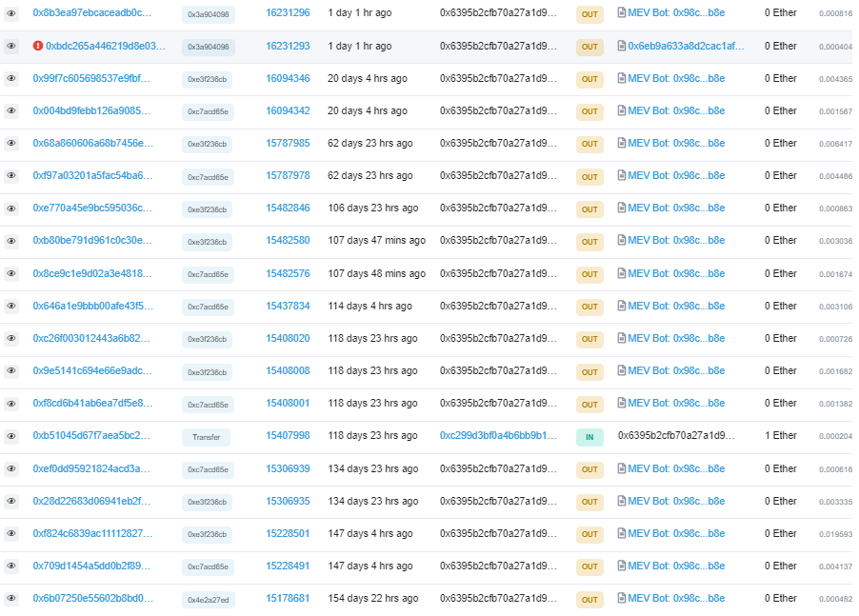This screenshot has width=859, height=616.
Task: Select age text '107 days 48 mins ago'
Action: click(376, 273)
